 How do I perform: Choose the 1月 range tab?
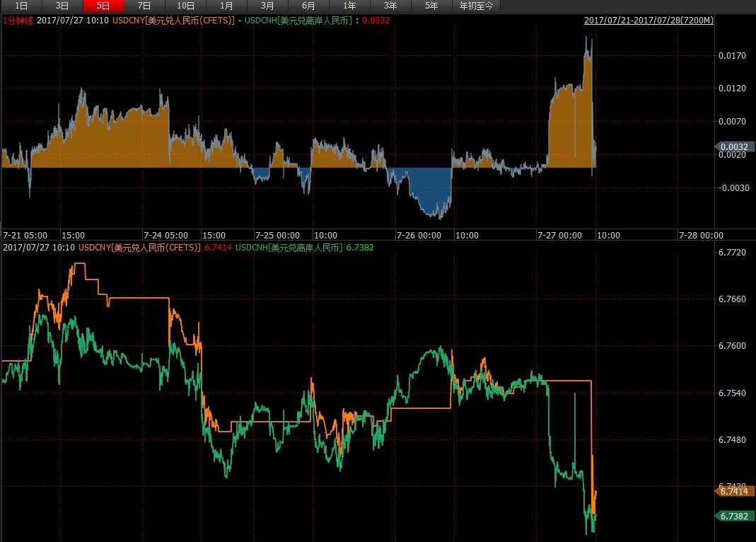pos(226,6)
